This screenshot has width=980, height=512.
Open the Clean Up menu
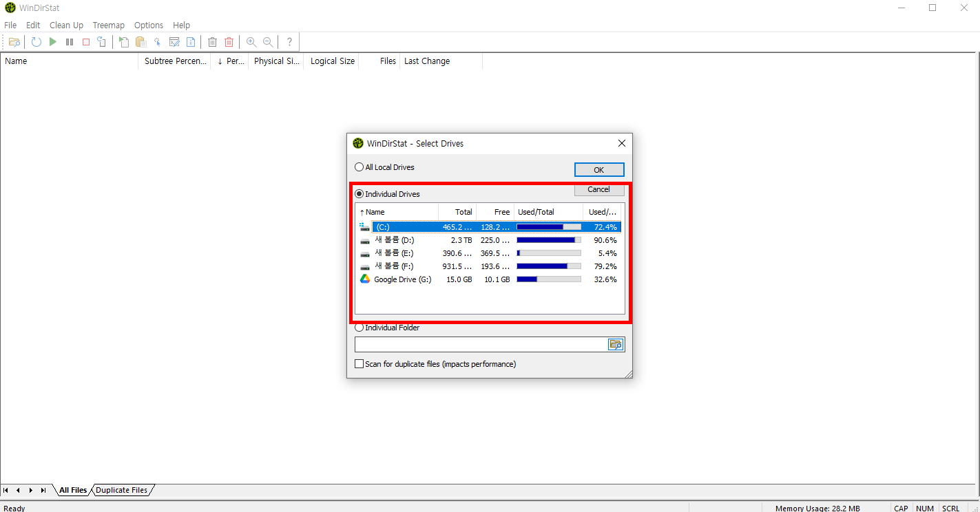[x=66, y=25]
